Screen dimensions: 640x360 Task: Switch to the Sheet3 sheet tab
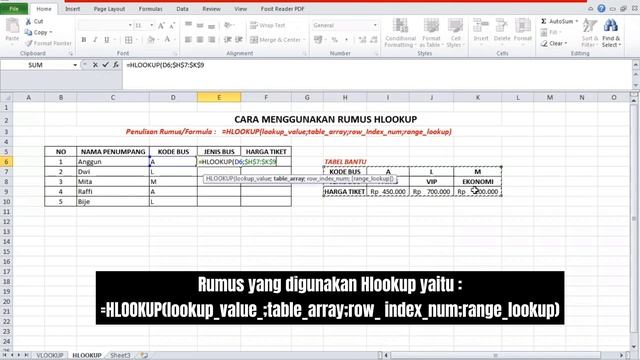point(120,356)
